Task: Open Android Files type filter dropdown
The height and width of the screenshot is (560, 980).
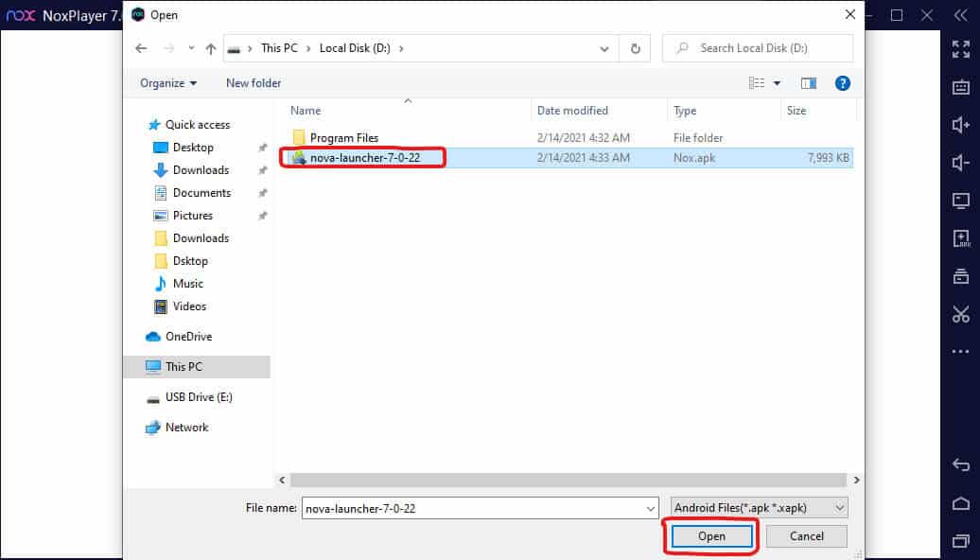Action: (760, 508)
